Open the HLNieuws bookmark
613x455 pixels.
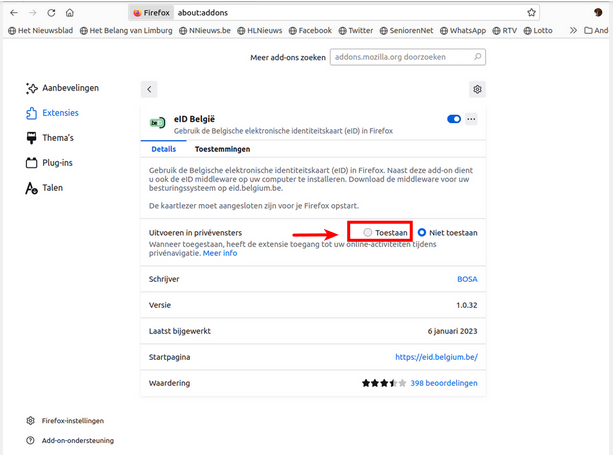pyautogui.click(x=260, y=30)
